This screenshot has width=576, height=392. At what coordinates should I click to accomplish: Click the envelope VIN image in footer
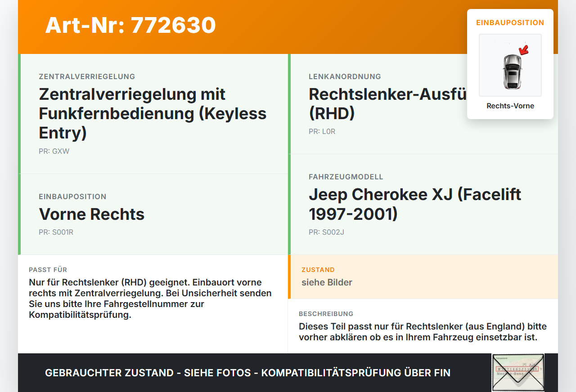(x=518, y=373)
